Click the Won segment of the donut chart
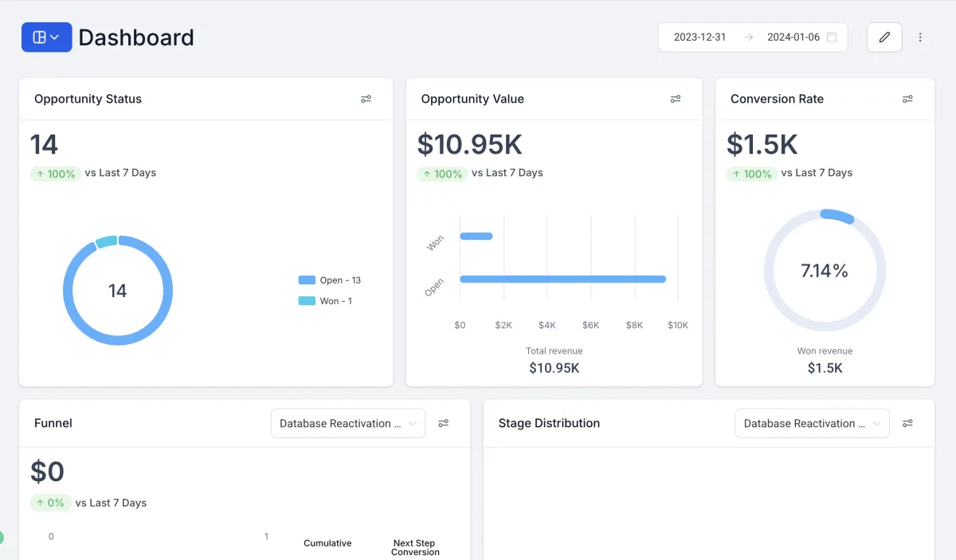Viewport: 956px width, 560px height. [107, 241]
